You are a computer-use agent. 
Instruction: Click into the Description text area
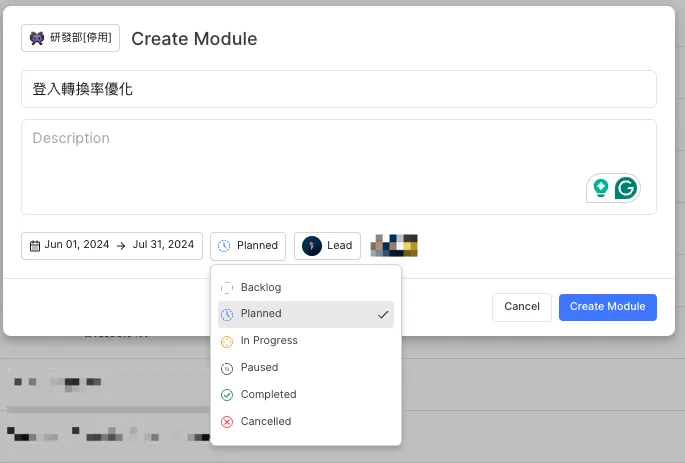pyautogui.click(x=300, y=160)
